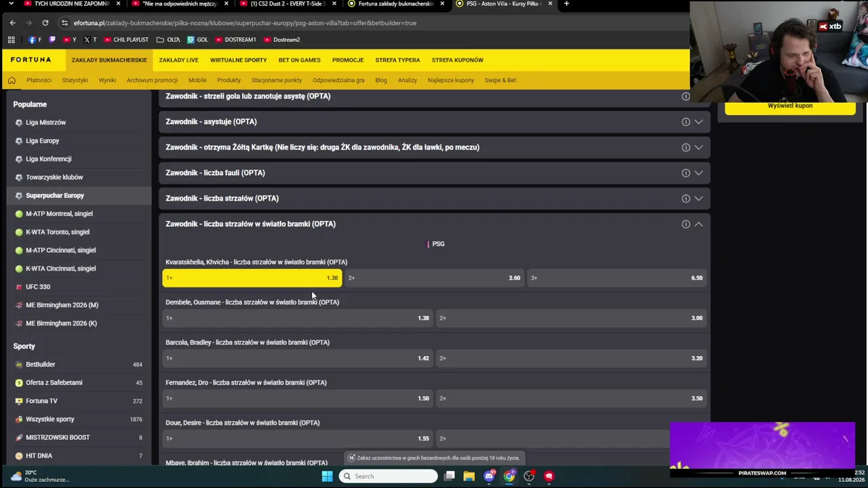Open the Wyniki link

point(107,81)
